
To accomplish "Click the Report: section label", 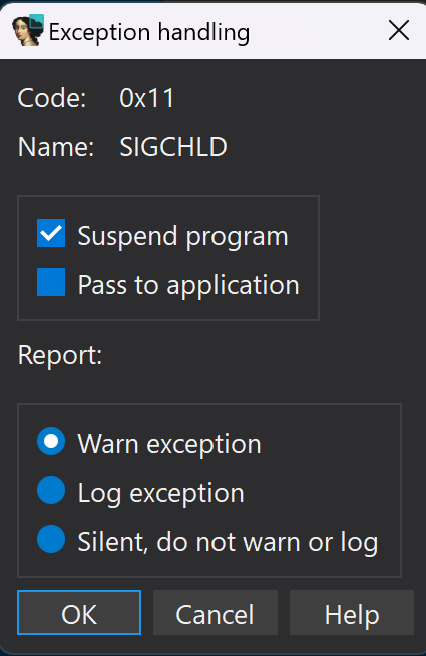I will (60, 355).
